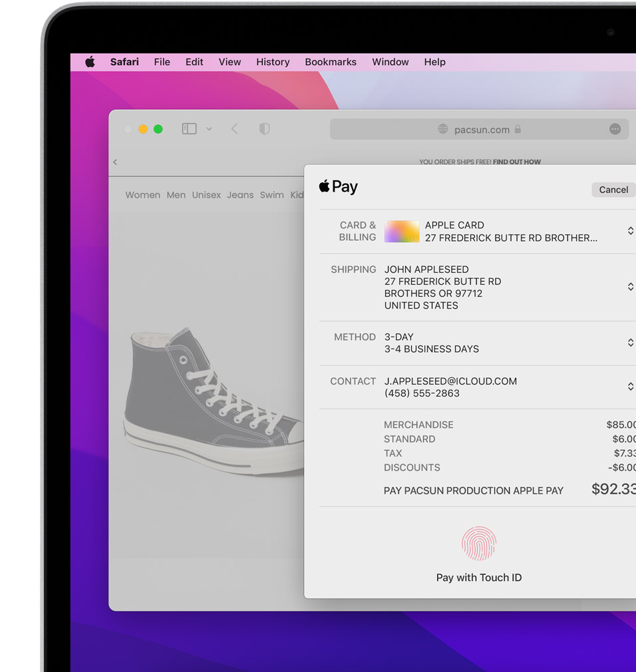The width and height of the screenshot is (636, 672).
Task: Expand the Card & Billing selector
Action: pyautogui.click(x=629, y=231)
